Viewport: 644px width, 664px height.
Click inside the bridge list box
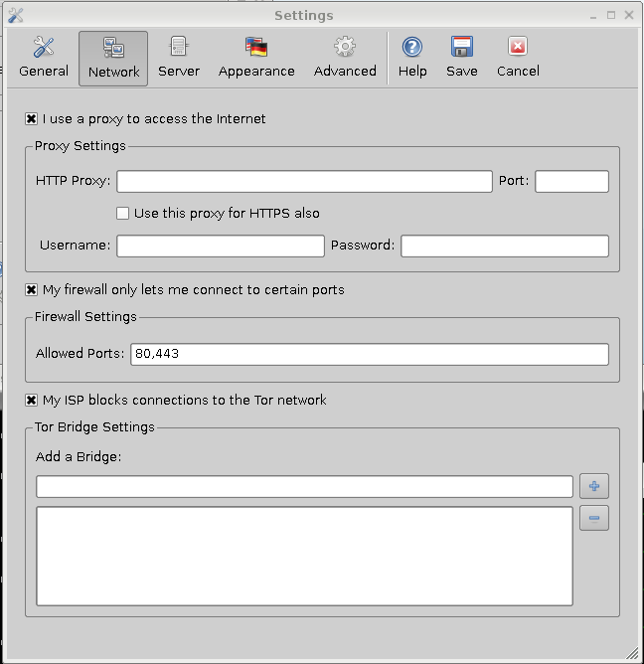coord(304,556)
